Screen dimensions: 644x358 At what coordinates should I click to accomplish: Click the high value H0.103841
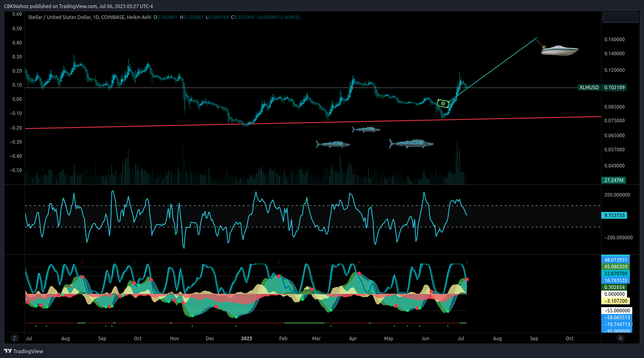[x=192, y=17]
